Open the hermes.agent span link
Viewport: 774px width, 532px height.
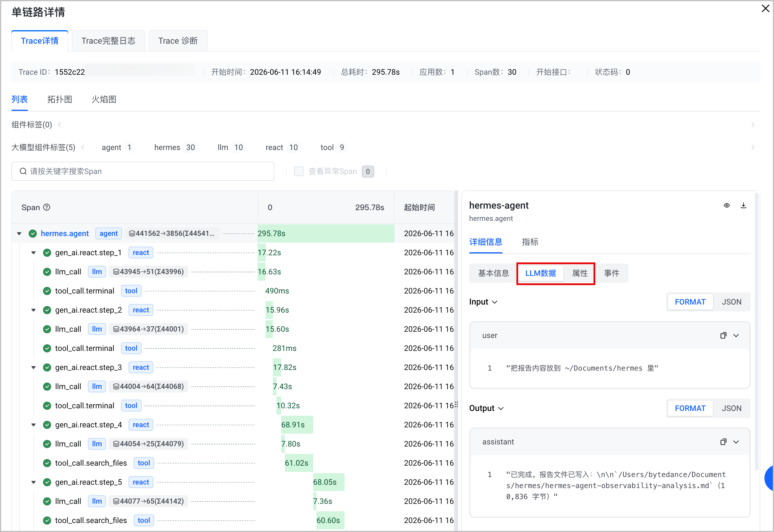coord(65,234)
